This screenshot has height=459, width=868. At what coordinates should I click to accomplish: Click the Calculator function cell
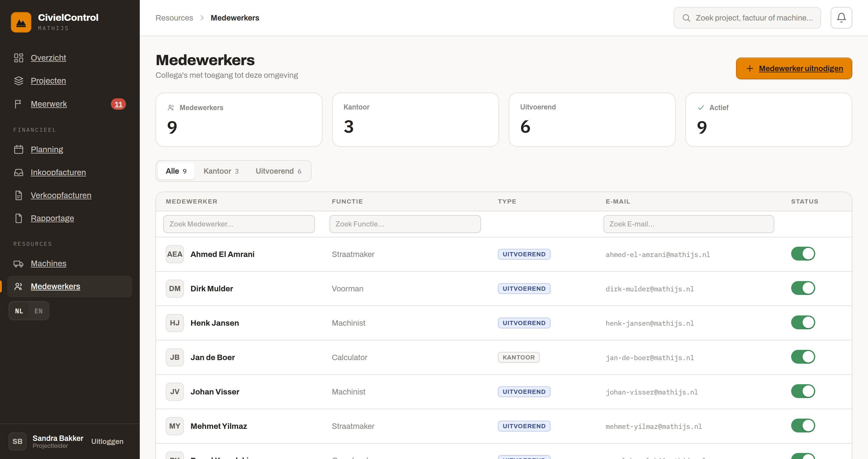tap(349, 357)
